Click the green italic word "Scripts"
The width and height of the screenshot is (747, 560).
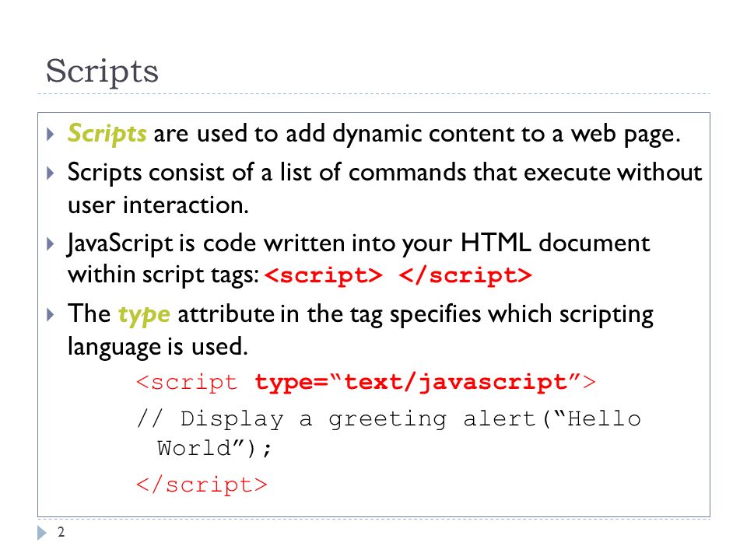click(x=107, y=134)
